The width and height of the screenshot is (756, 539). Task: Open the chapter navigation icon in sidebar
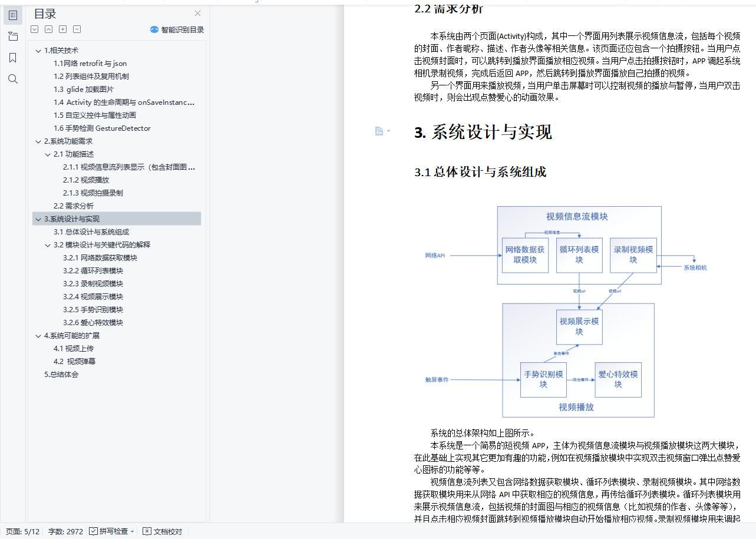[x=13, y=37]
